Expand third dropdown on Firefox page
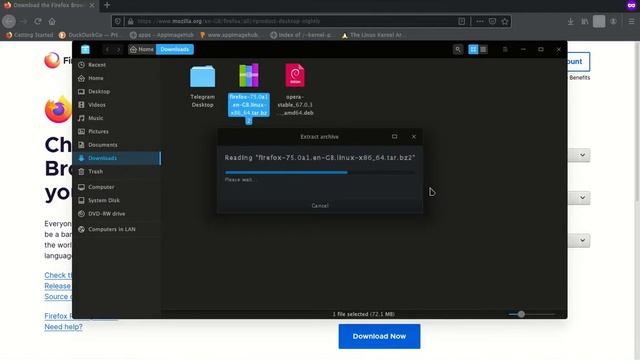This screenshot has height=360, width=640. [582, 240]
